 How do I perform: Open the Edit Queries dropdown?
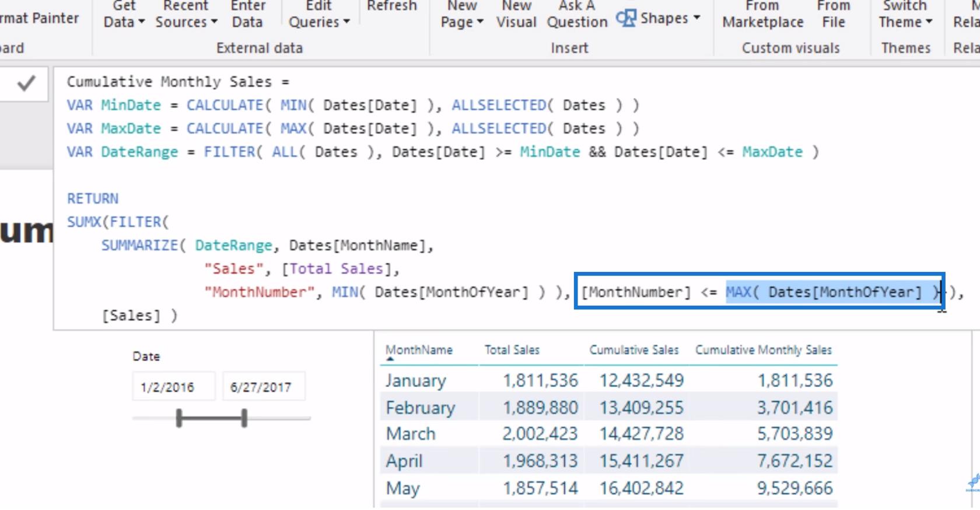(x=319, y=15)
